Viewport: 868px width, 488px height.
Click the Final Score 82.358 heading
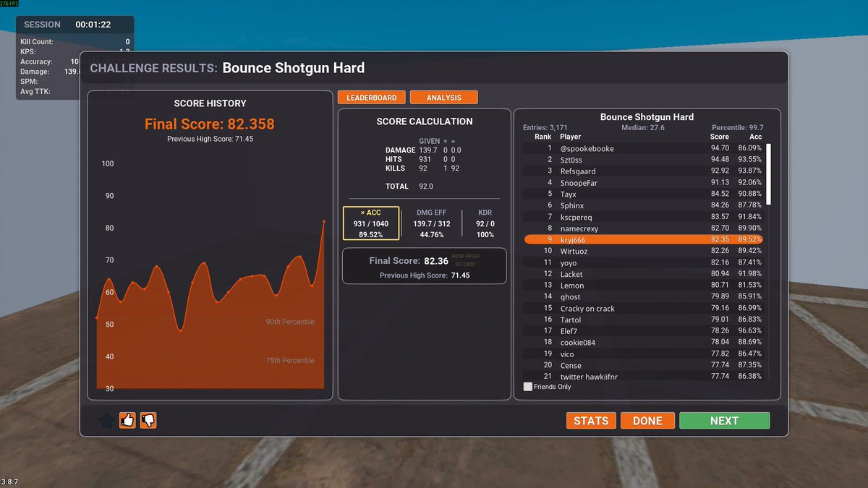click(x=210, y=124)
